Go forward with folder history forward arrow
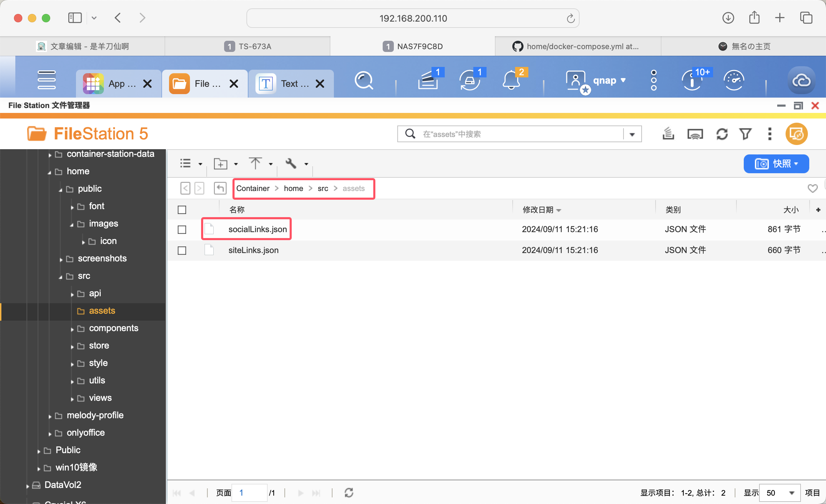The width and height of the screenshot is (826, 504). point(199,189)
